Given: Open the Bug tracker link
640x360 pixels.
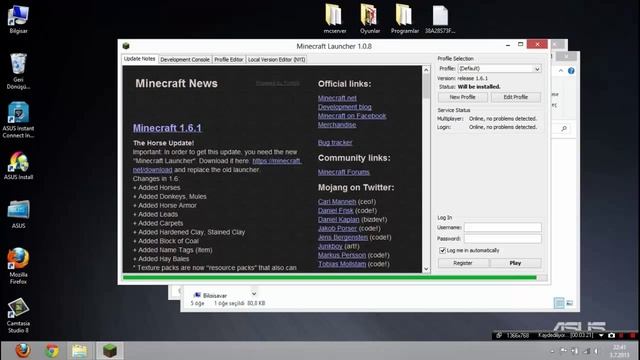Looking at the screenshot, I should tap(335, 142).
